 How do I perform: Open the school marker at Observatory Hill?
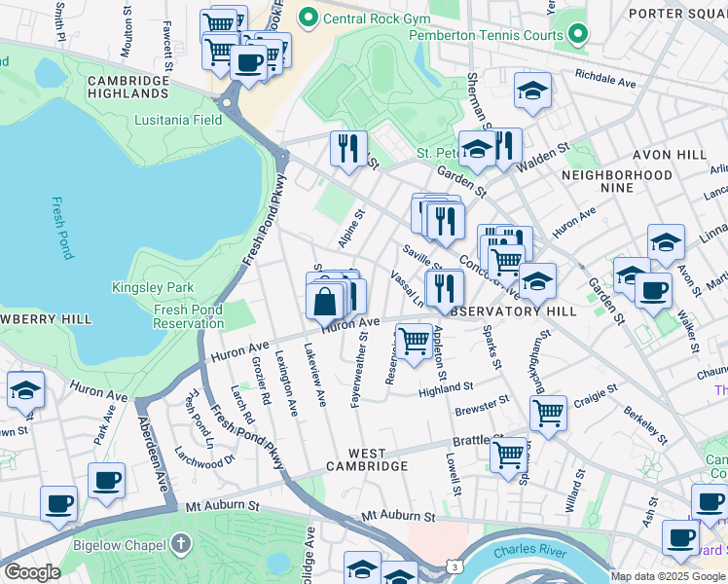[x=536, y=281]
